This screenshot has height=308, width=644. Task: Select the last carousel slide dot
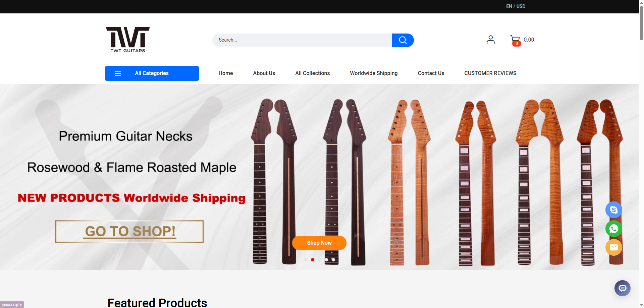click(x=333, y=260)
